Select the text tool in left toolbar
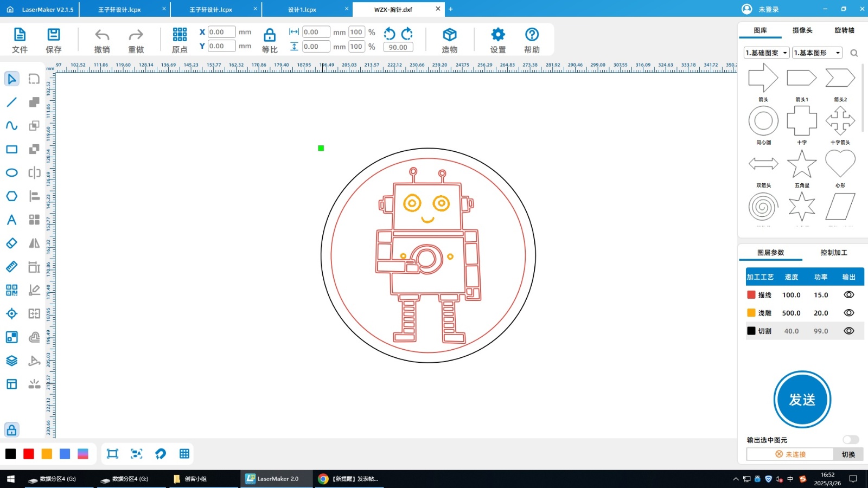868x488 pixels. [11, 220]
